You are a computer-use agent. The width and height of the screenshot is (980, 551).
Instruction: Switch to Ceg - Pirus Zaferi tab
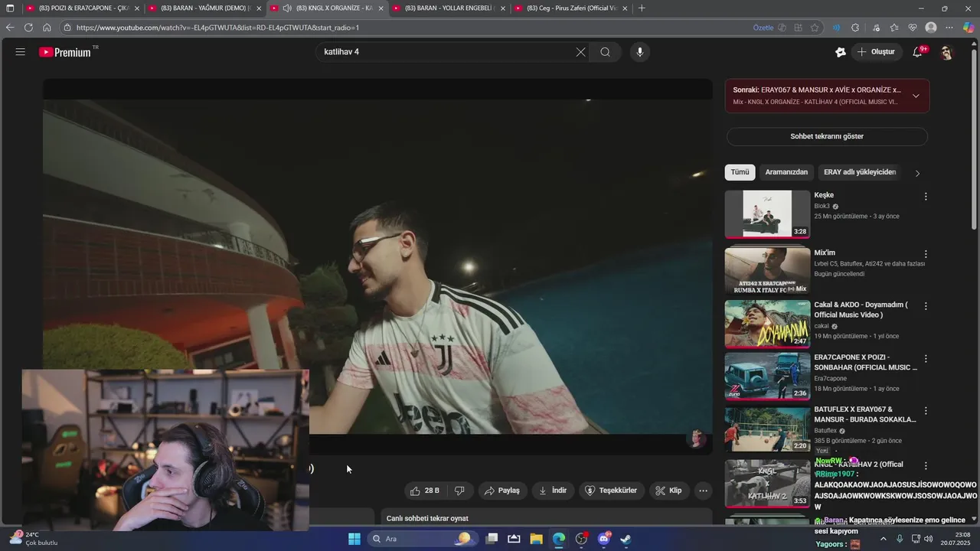[570, 8]
